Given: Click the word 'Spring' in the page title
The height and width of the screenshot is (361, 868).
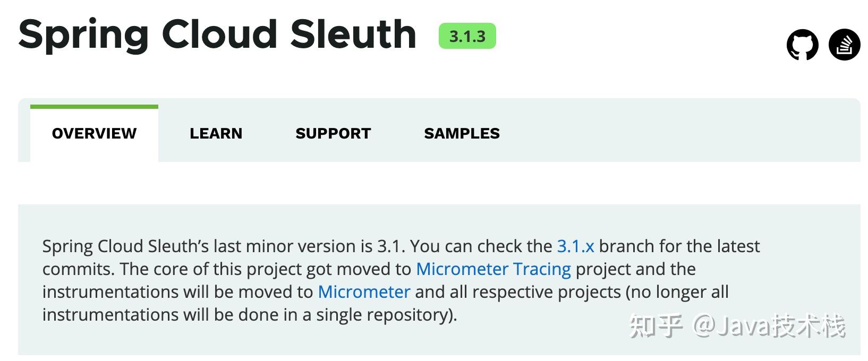Looking at the screenshot, I should (x=83, y=35).
